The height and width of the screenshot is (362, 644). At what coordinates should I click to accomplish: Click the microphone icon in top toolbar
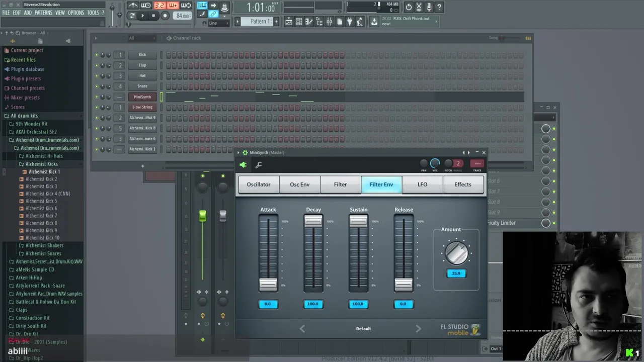click(429, 7)
